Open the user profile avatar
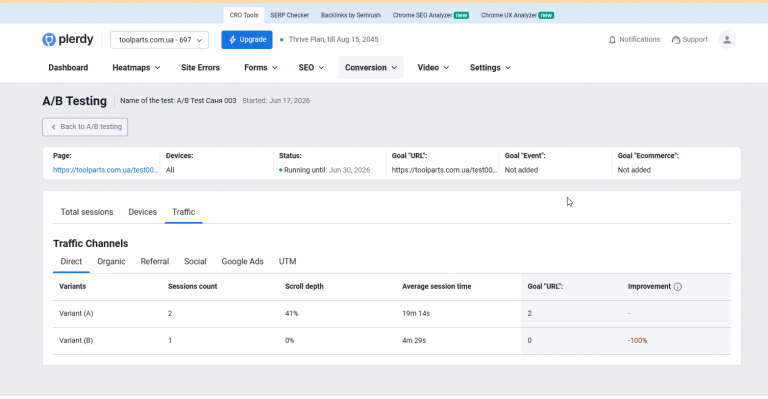Image resolution: width=768 pixels, height=399 pixels. pos(727,40)
